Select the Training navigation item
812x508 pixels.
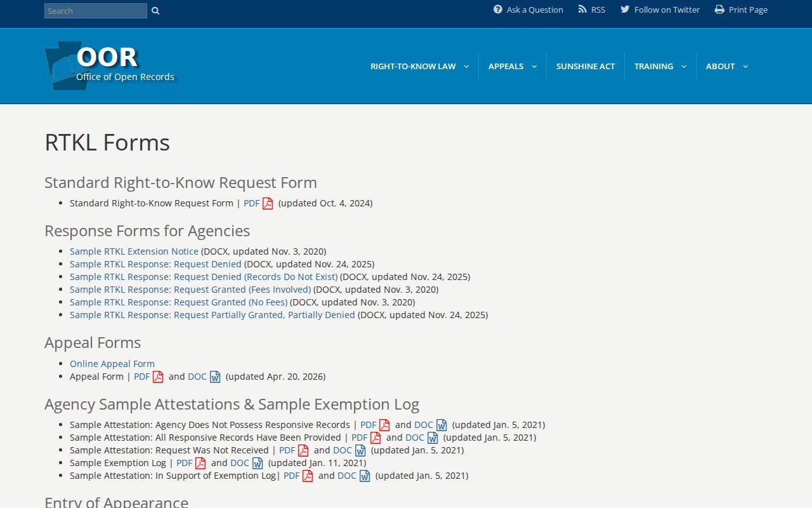(653, 66)
